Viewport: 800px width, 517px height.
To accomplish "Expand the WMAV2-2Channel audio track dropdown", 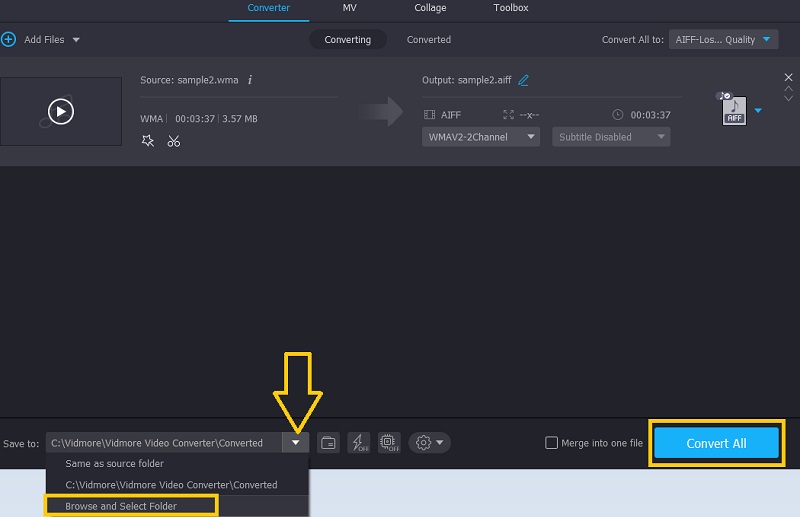I will [x=481, y=137].
